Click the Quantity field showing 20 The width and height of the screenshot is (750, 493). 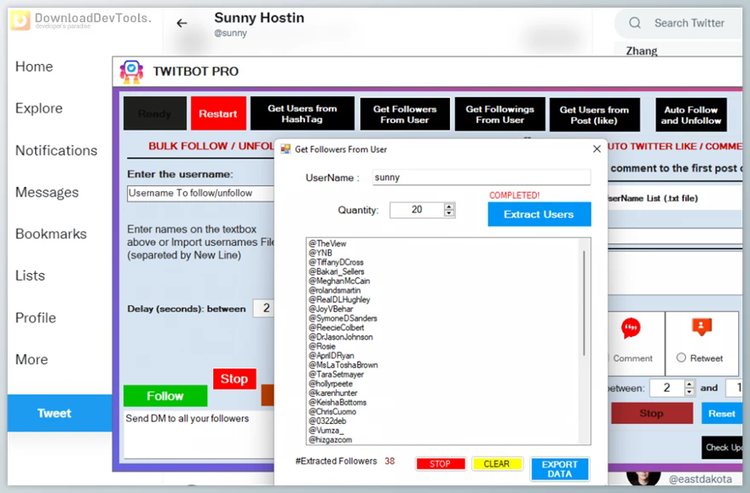417,210
